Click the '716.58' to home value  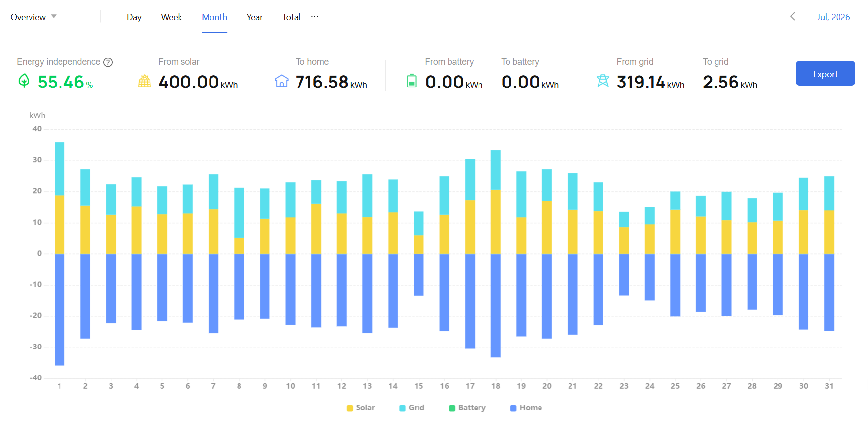322,82
